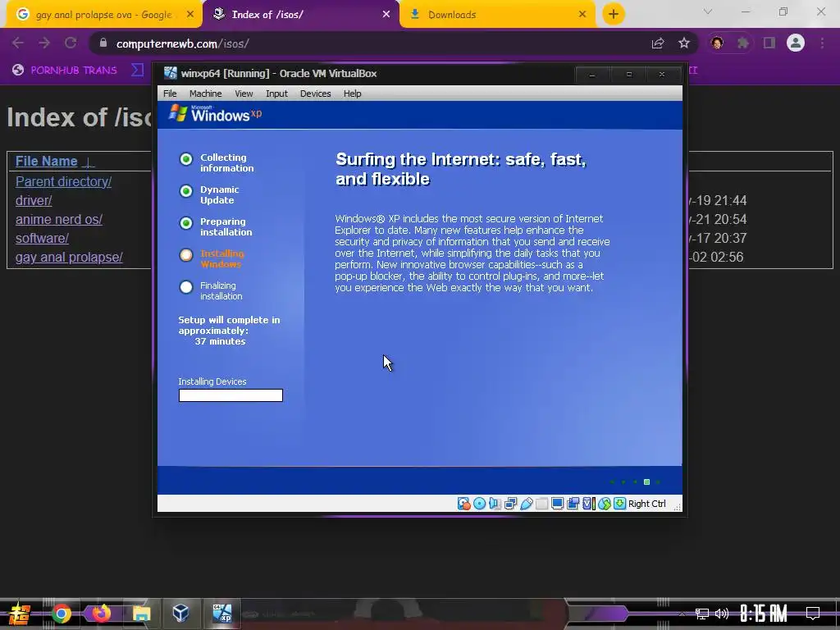
Task: Click the Dynamic Update step indicator
Action: [x=186, y=191]
